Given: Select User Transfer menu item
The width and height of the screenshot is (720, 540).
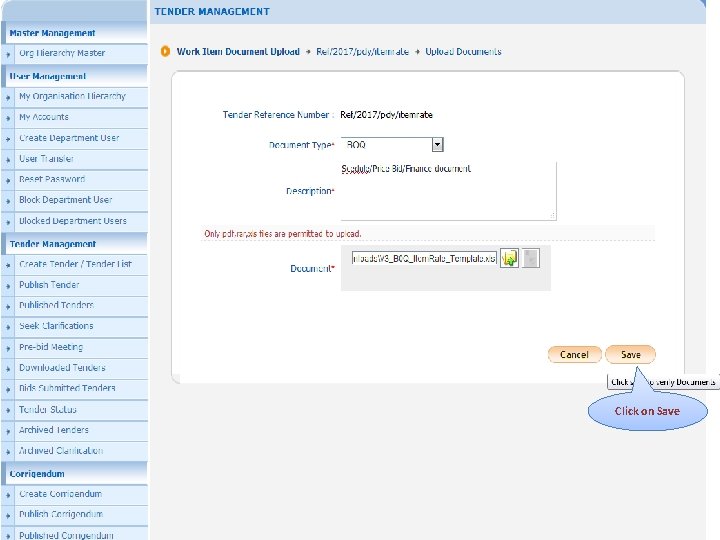Looking at the screenshot, I should point(46,158).
